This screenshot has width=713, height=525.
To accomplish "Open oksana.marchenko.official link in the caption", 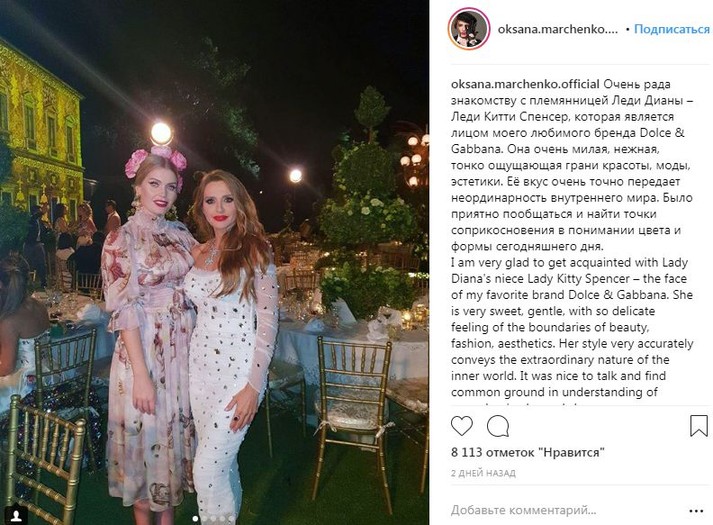I will (x=525, y=84).
